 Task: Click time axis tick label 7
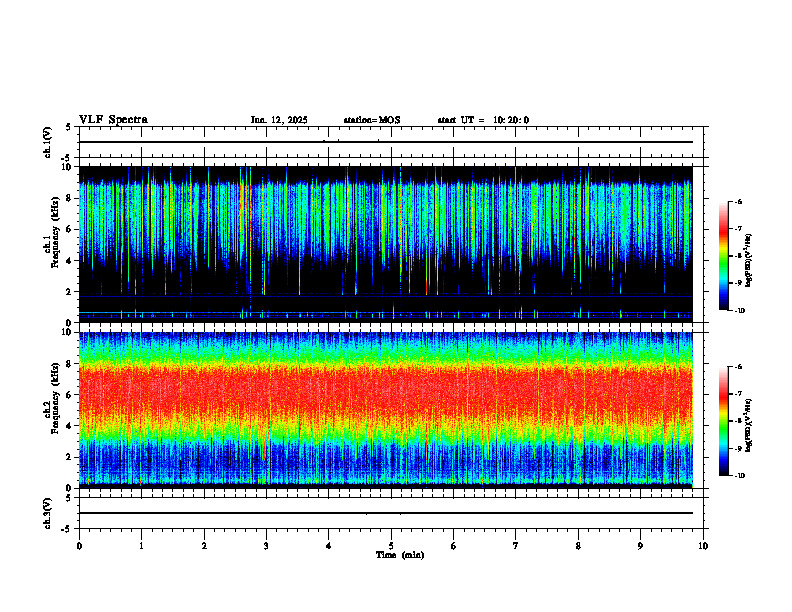click(x=516, y=546)
